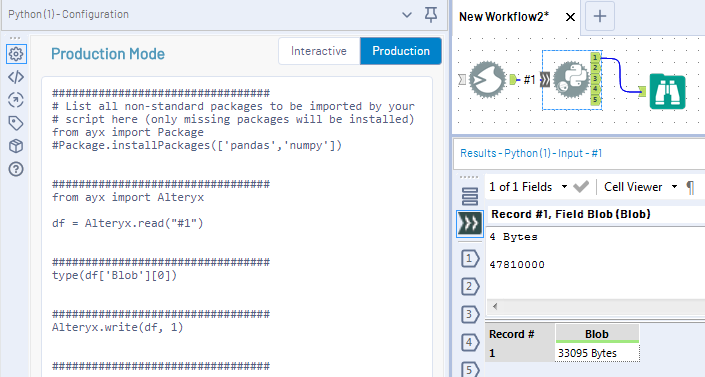Show output anchor 4 results

[470, 342]
